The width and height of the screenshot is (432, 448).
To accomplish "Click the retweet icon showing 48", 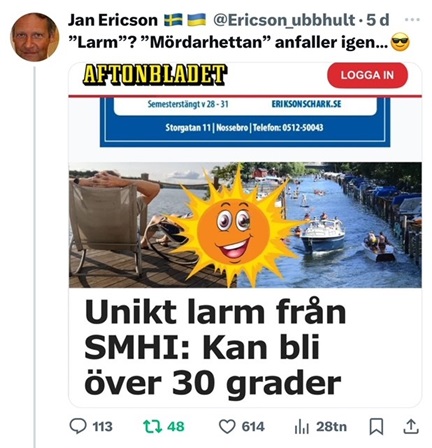I will coord(152,426).
